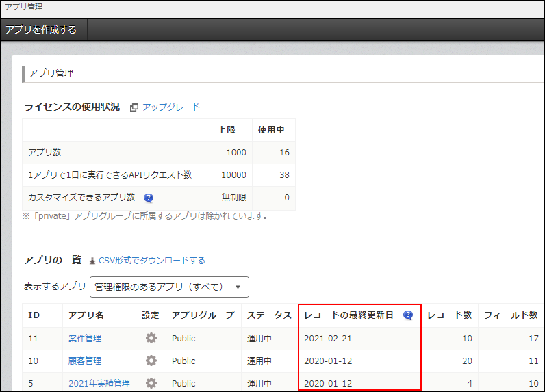Click the アプリグループ column header

[x=203, y=315]
